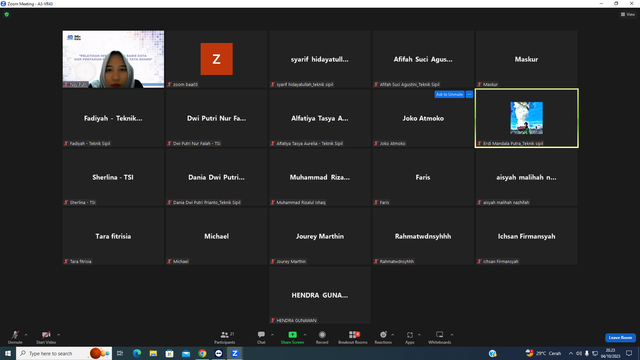Viewport: 640px width, 360px height.
Task: Select Ichsan Firmansyah participant tile
Action: (x=526, y=236)
